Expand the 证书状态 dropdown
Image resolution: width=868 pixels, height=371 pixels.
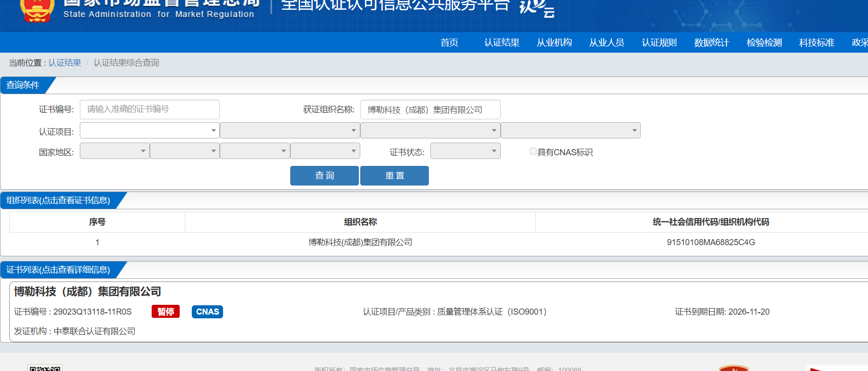click(x=465, y=151)
